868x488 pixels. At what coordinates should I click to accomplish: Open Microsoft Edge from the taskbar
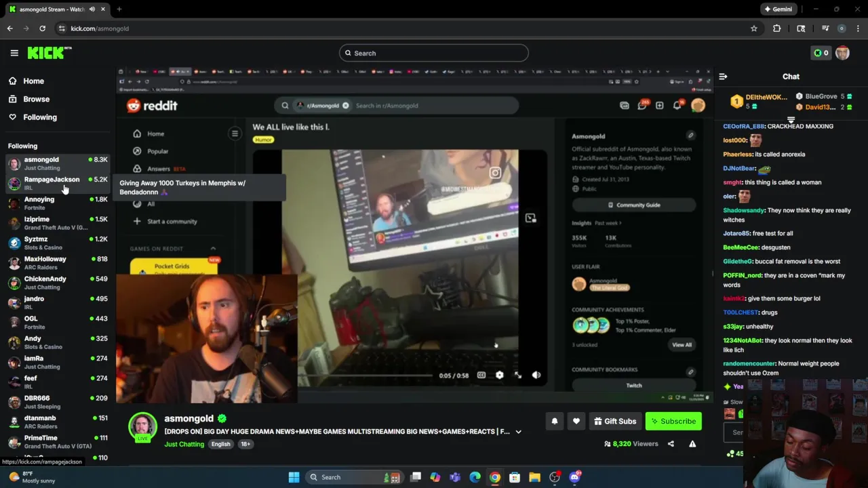click(x=475, y=477)
